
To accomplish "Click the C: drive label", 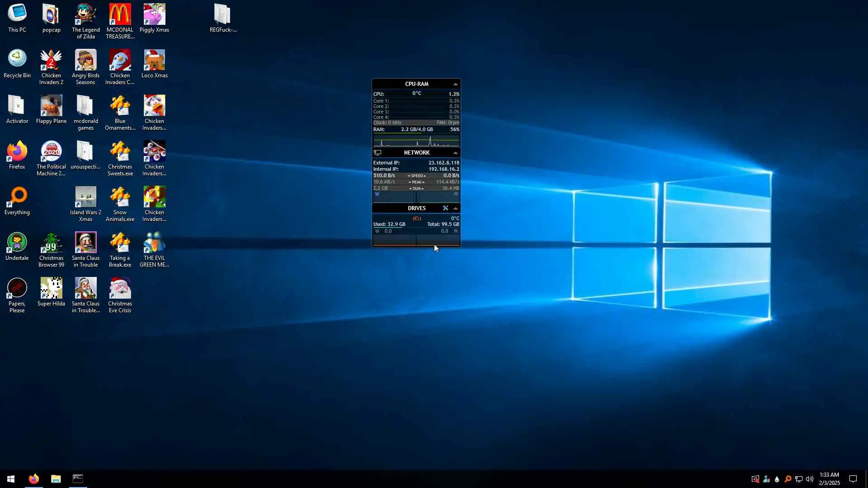I will point(417,218).
